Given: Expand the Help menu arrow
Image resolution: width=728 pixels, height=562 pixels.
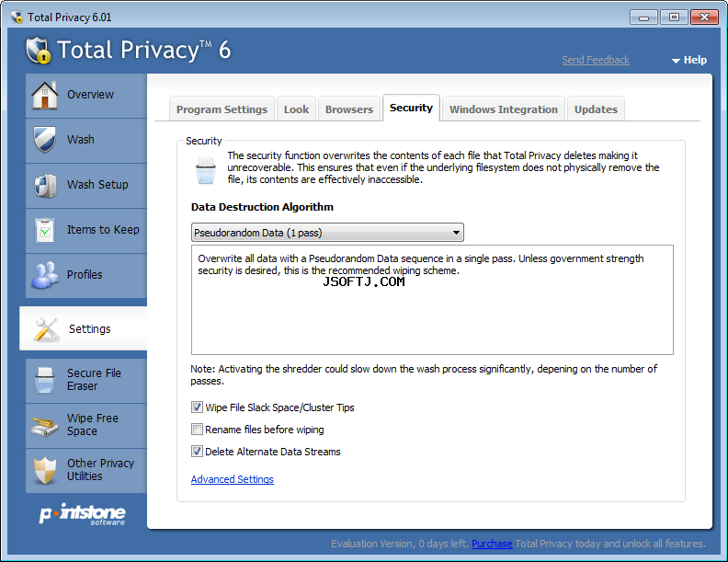Looking at the screenshot, I should click(676, 61).
